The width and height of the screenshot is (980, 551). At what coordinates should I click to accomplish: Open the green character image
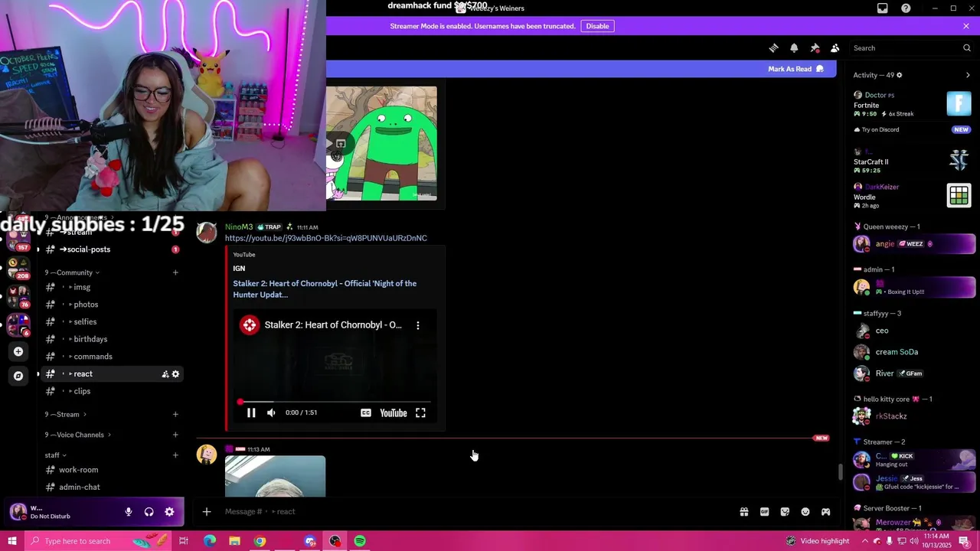pos(381,143)
